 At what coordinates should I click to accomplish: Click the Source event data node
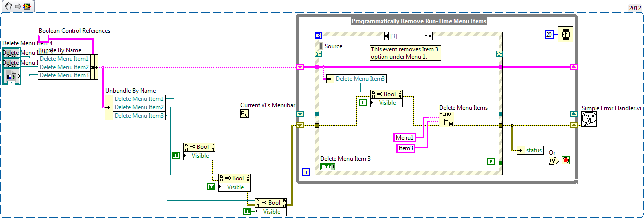pos(331,46)
